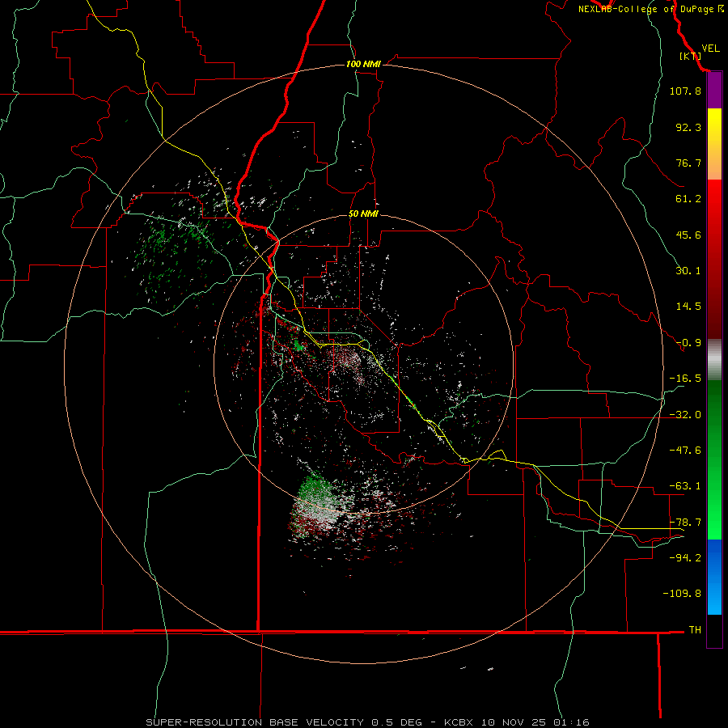The image size is (728, 728).
Task: Click the -32.0 velocity scale value
Action: (685, 415)
